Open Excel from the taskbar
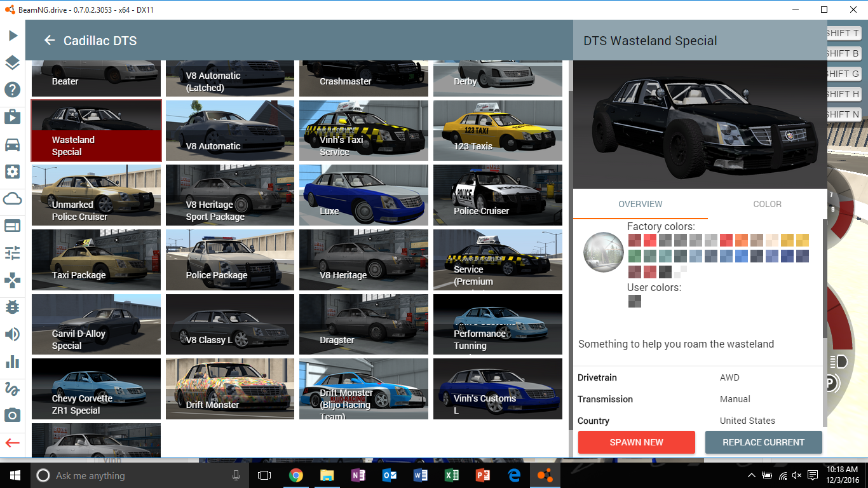The width and height of the screenshot is (868, 488). (451, 475)
